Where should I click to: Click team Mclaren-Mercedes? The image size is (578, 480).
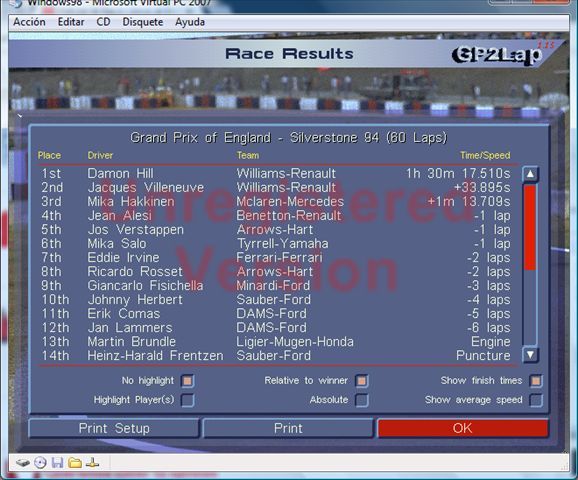tap(290, 201)
